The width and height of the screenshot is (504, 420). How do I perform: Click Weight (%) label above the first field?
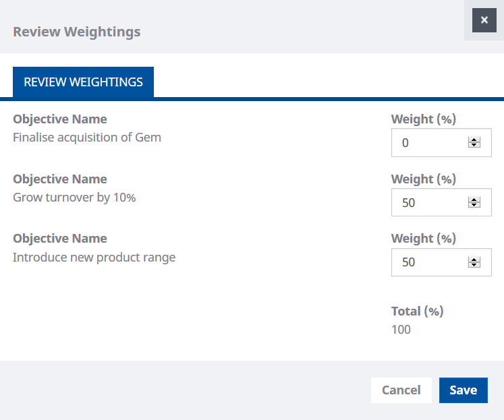pyautogui.click(x=424, y=119)
